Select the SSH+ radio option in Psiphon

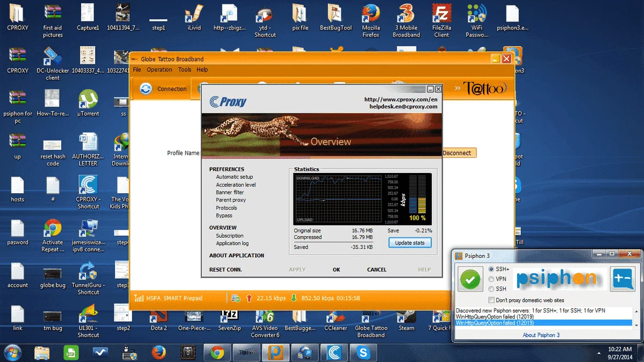pyautogui.click(x=491, y=269)
